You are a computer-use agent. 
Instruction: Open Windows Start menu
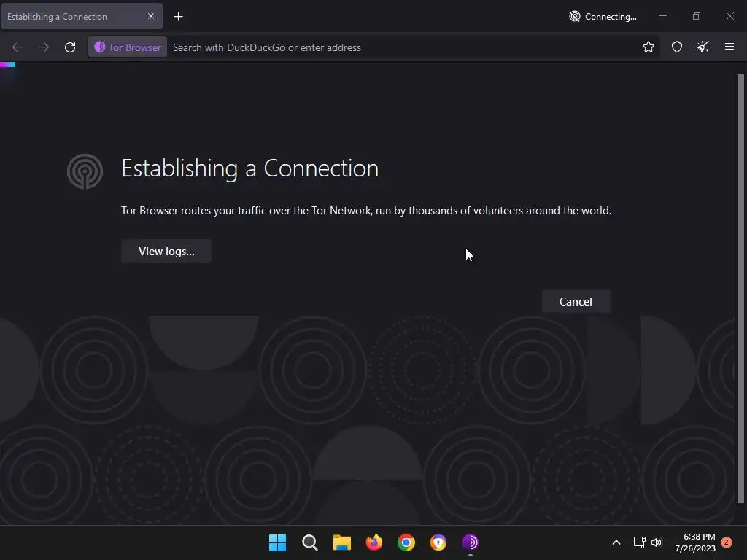[277, 542]
